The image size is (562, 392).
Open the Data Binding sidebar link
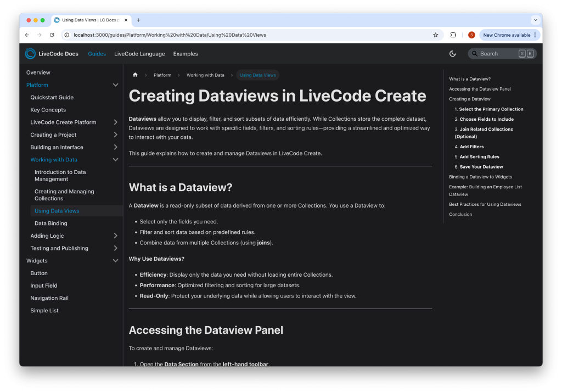click(x=51, y=223)
